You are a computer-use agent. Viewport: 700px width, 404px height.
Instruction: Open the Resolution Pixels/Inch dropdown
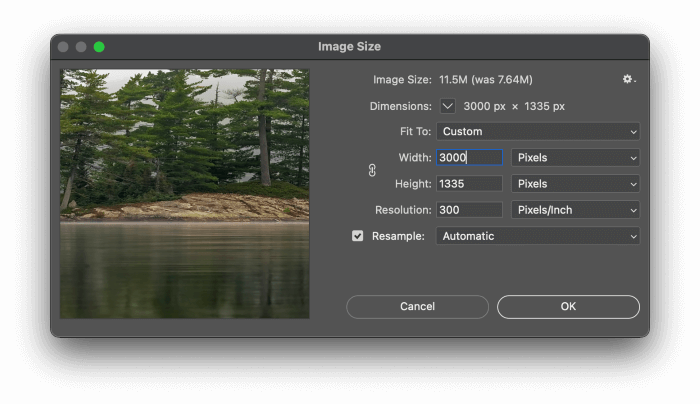[574, 210]
